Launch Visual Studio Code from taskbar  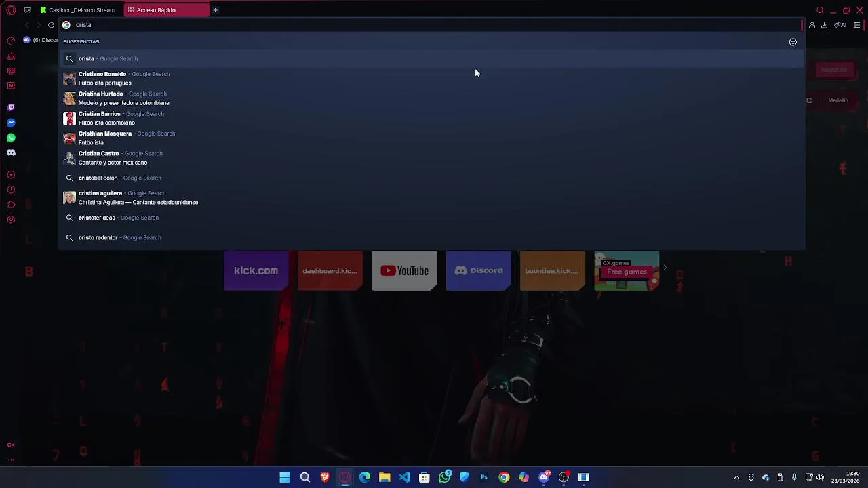coord(404,477)
